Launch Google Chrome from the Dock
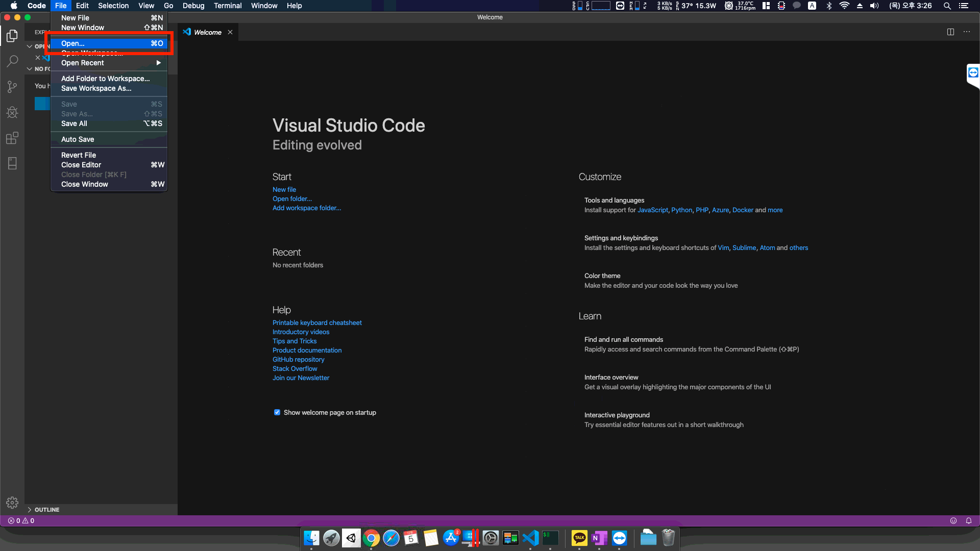Screen dimensions: 980x551 (x=371, y=538)
